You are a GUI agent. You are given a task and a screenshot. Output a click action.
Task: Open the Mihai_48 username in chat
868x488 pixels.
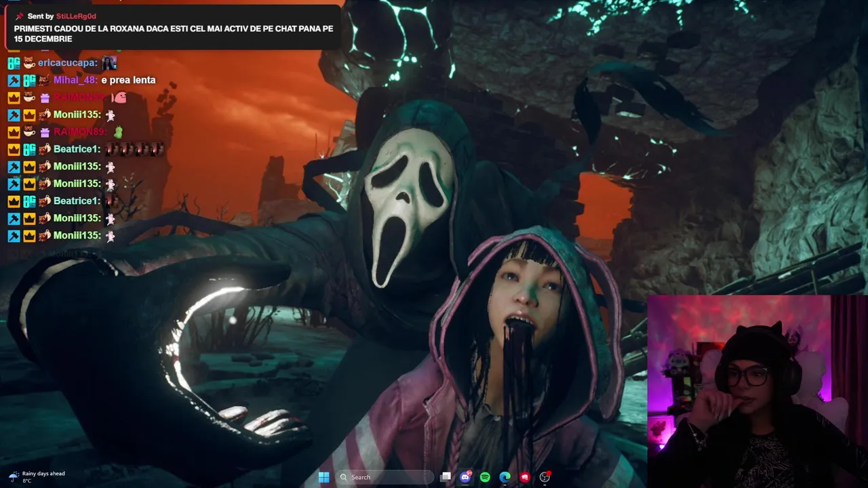[75, 80]
